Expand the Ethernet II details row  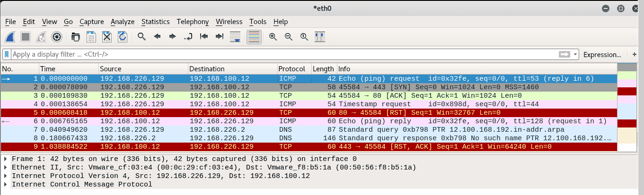[6, 167]
